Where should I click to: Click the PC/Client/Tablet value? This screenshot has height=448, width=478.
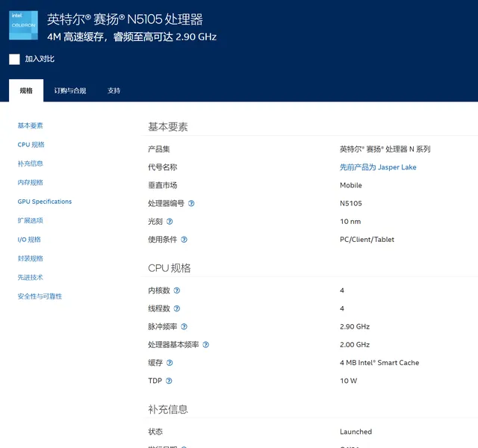(367, 240)
